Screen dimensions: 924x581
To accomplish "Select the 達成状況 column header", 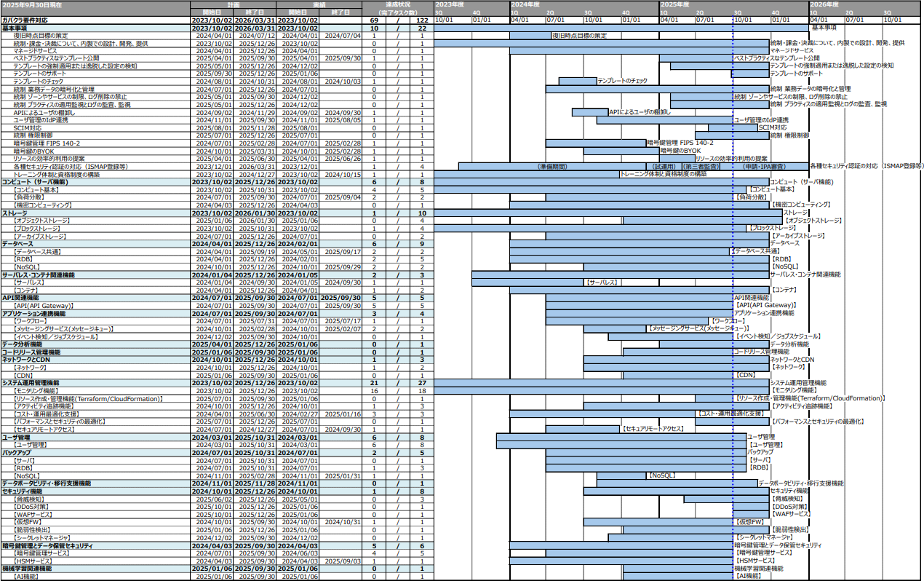I will pyautogui.click(x=398, y=4).
